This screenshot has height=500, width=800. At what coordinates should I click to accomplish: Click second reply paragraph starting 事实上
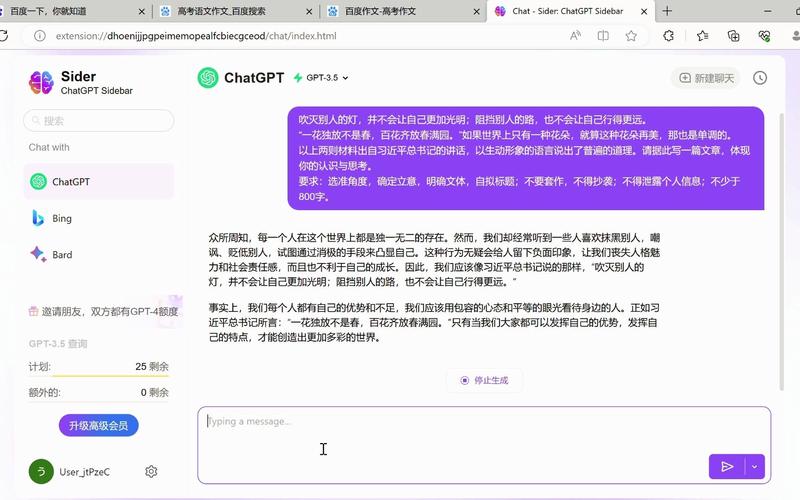434,322
